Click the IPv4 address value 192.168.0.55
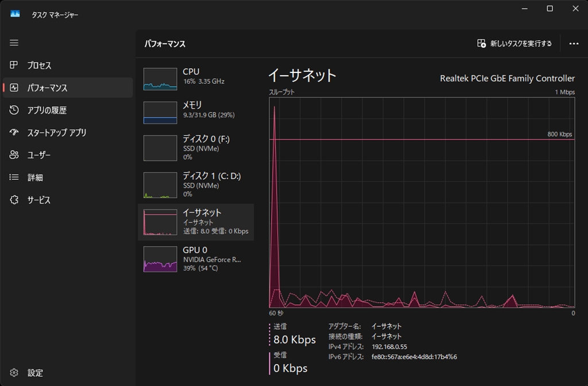 click(x=389, y=346)
